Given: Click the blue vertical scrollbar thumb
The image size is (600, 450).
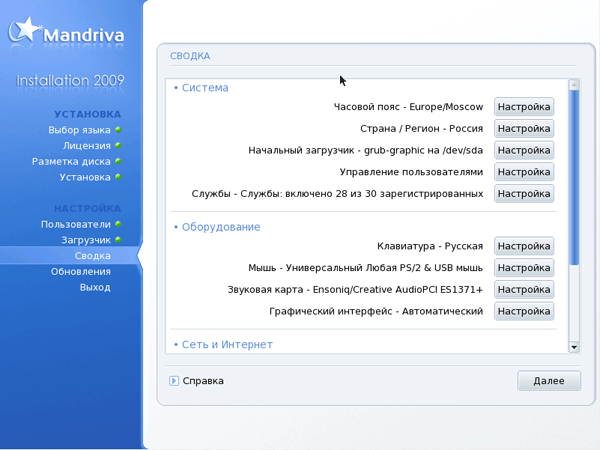Looking at the screenshot, I should pos(574,178).
